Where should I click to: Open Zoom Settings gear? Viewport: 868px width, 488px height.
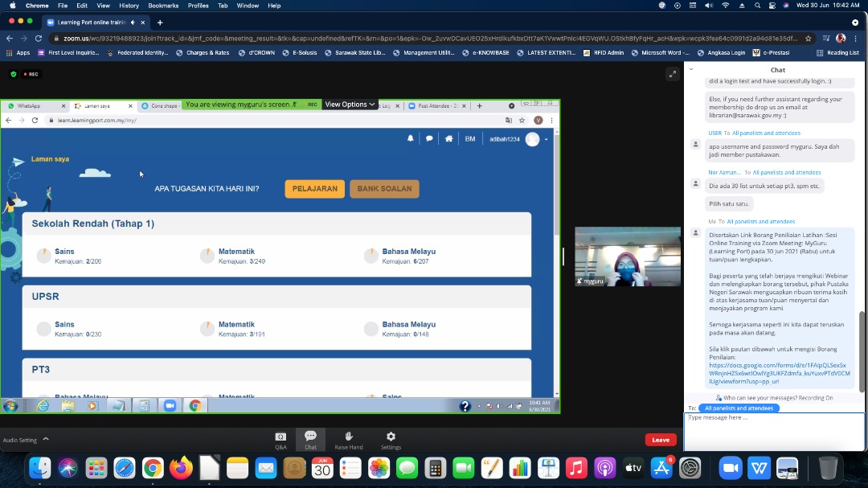(x=391, y=441)
